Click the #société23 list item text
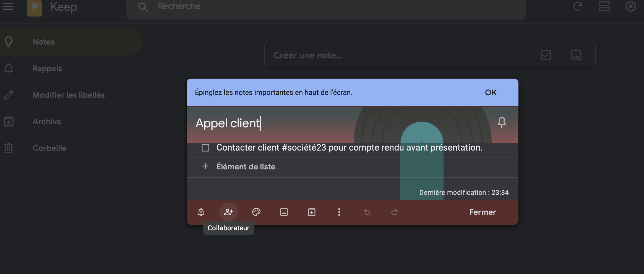The height and width of the screenshot is (274, 644). tap(350, 148)
